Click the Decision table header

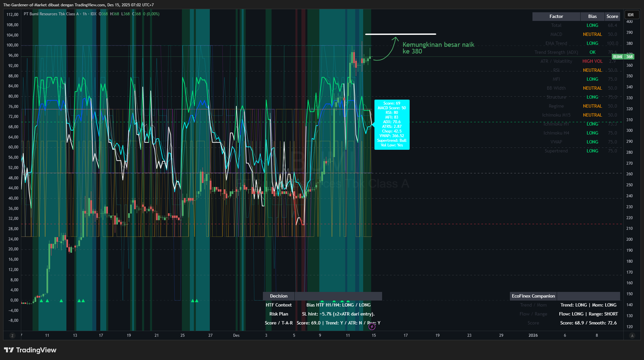[x=279, y=296]
